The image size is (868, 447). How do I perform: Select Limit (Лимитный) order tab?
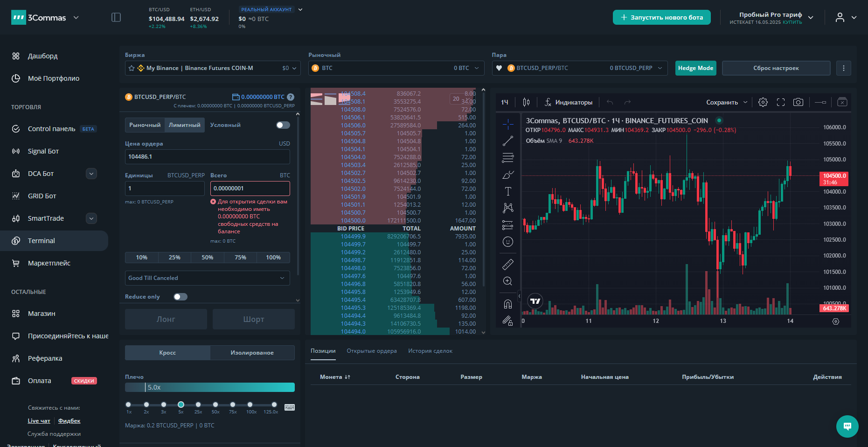click(185, 125)
